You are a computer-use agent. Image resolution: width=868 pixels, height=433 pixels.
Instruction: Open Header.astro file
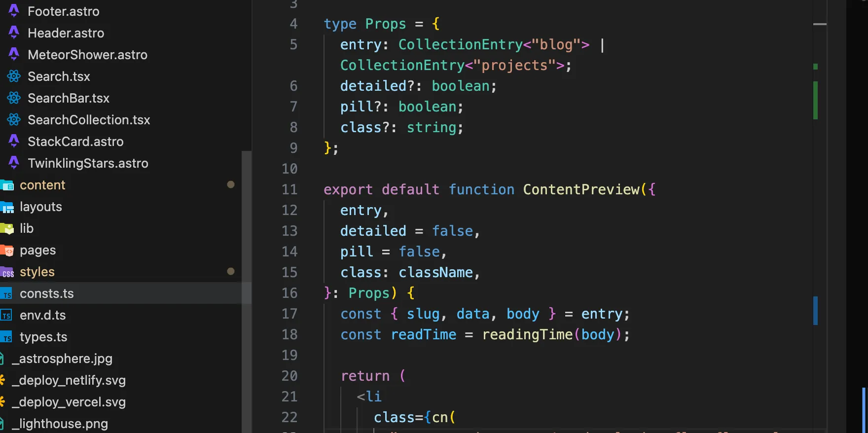[x=66, y=33]
